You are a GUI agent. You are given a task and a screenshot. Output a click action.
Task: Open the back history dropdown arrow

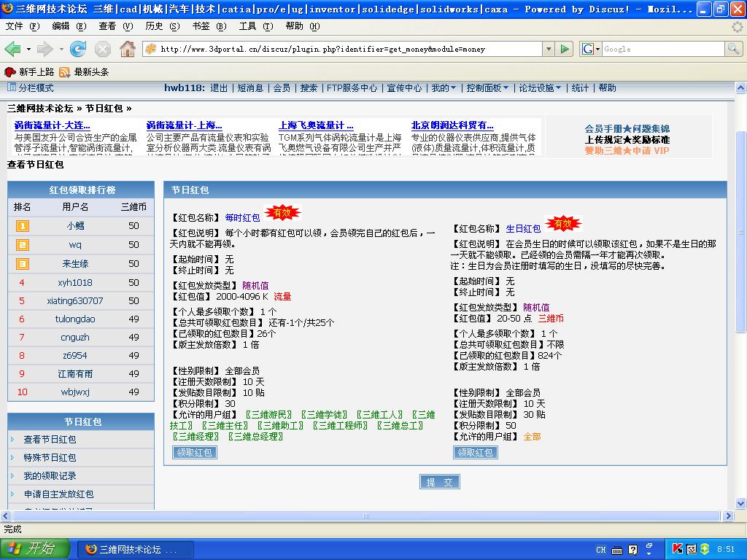click(x=28, y=49)
